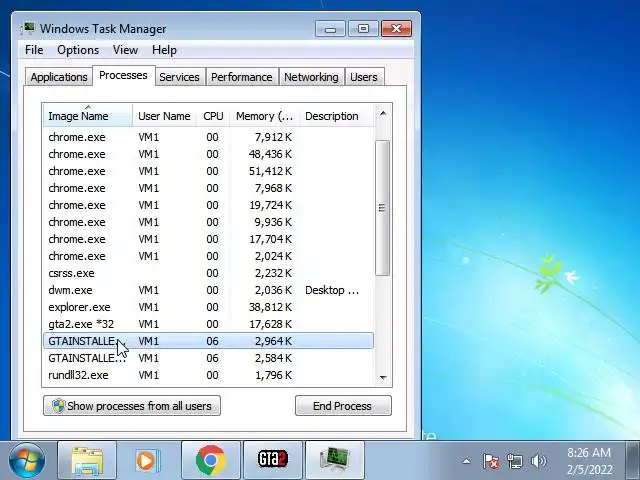Select GTAINSTALLE process using 2,584 K

tap(208, 358)
